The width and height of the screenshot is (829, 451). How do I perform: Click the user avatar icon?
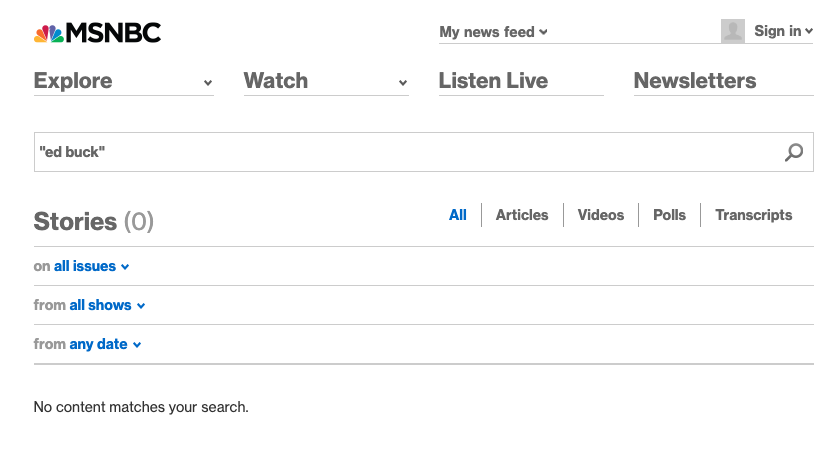pos(733,31)
